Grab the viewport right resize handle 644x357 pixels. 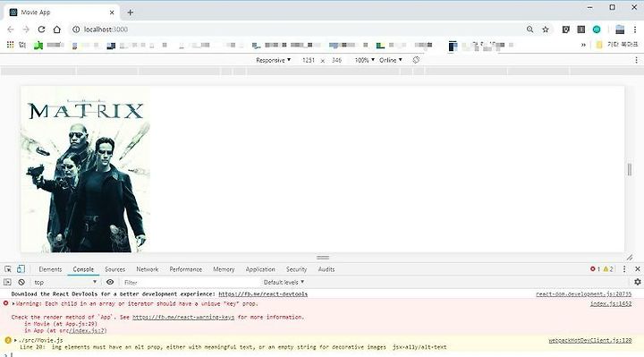[x=630, y=169]
